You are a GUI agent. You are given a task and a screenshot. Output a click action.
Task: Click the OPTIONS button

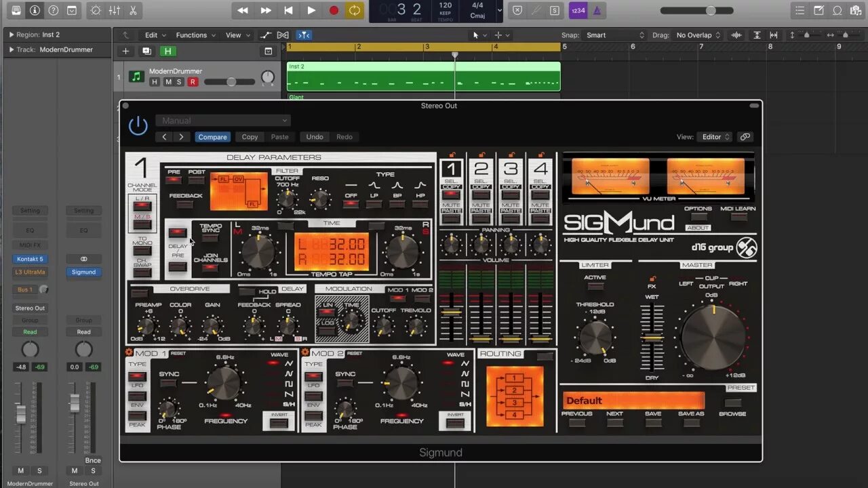coord(698,217)
